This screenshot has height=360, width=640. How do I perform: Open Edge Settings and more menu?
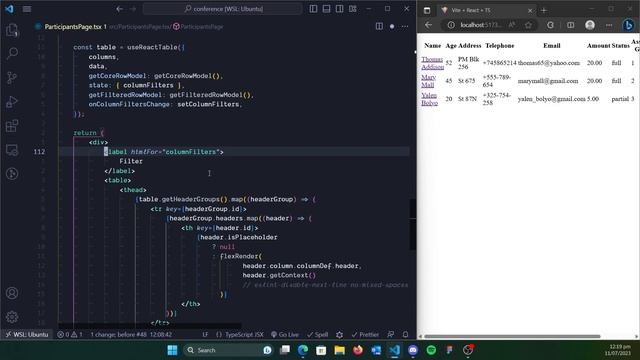(x=609, y=25)
